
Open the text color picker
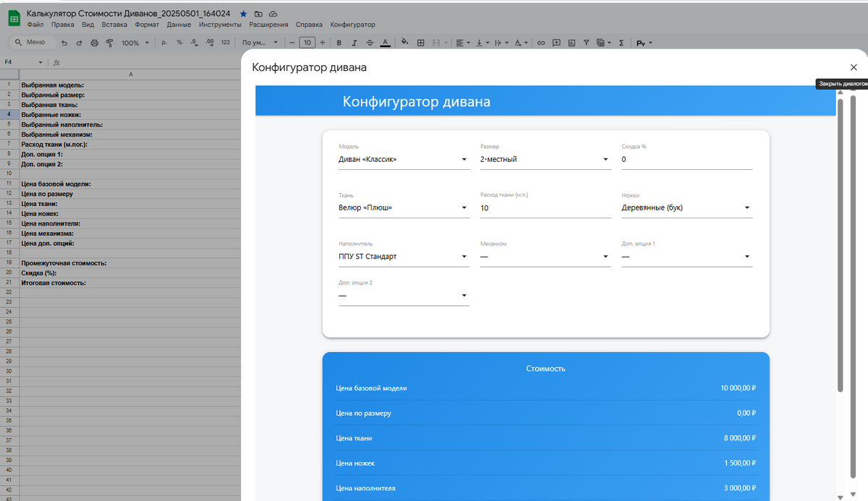[x=386, y=43]
